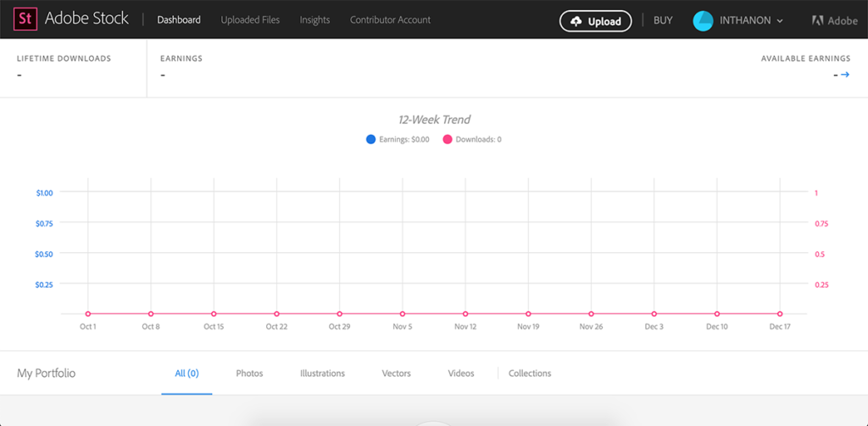Switch to the Photos tab

[249, 373]
